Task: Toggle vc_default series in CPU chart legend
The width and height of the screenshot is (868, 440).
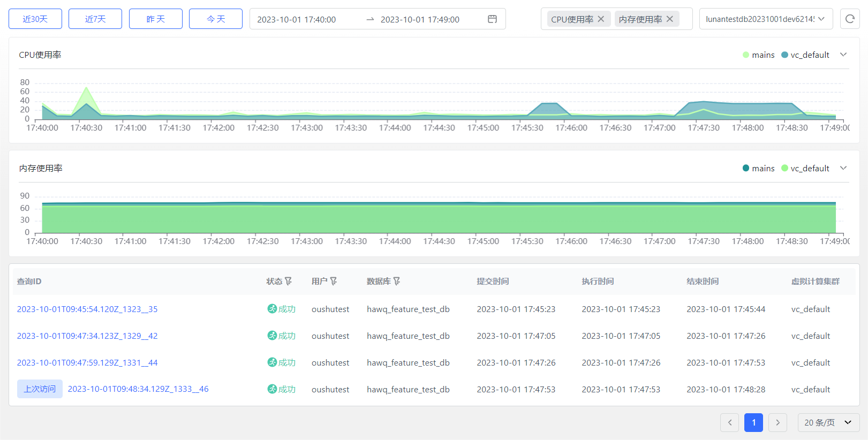Action: pyautogui.click(x=805, y=55)
